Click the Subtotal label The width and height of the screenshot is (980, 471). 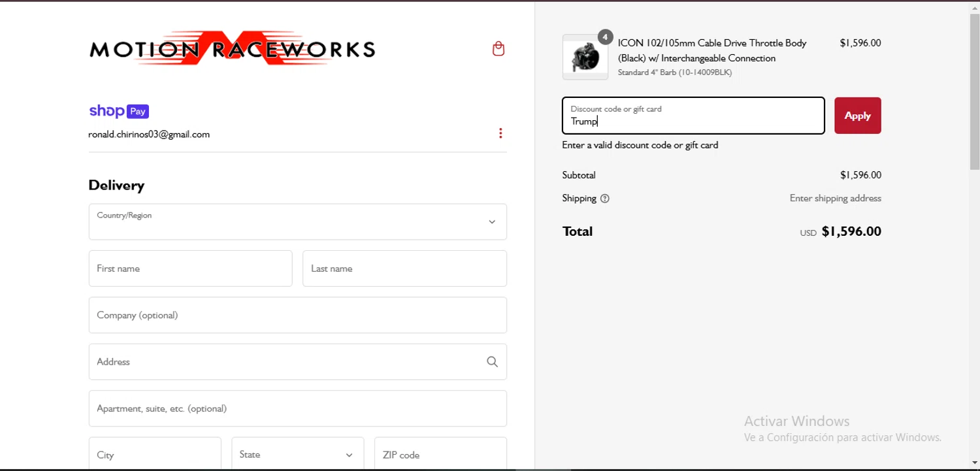[x=579, y=175]
